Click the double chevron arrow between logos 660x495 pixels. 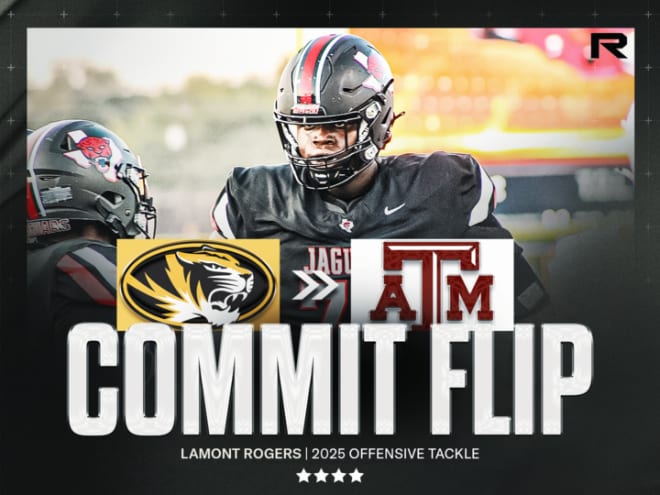(x=315, y=285)
